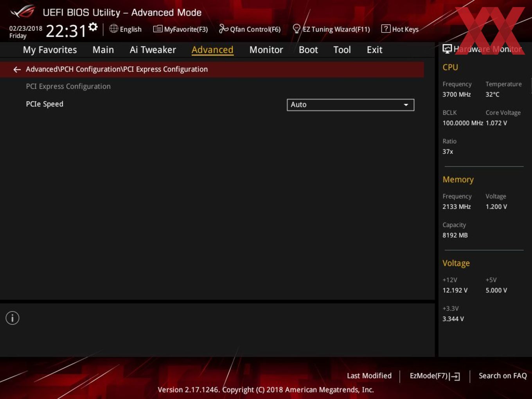Viewport: 532px width, 399px height.
Task: Click the 3700 MHz CPU frequency value
Action: (x=457, y=94)
